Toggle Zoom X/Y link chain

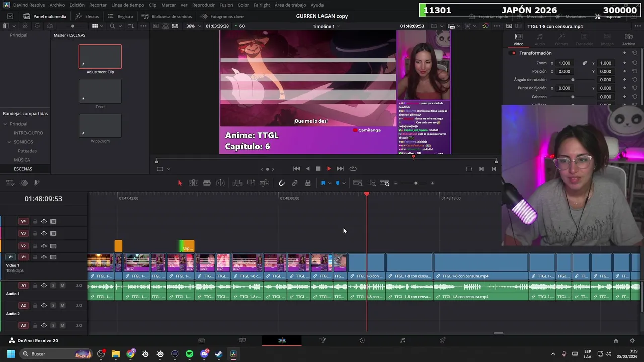tap(585, 63)
